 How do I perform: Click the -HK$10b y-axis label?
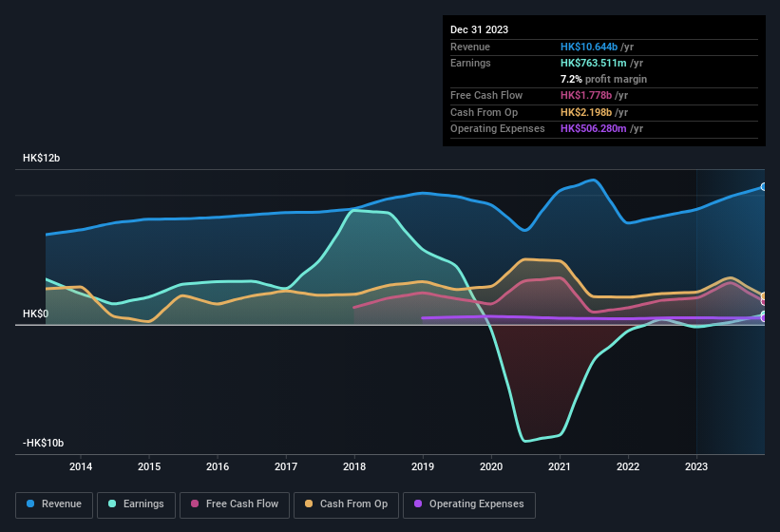[x=43, y=443]
